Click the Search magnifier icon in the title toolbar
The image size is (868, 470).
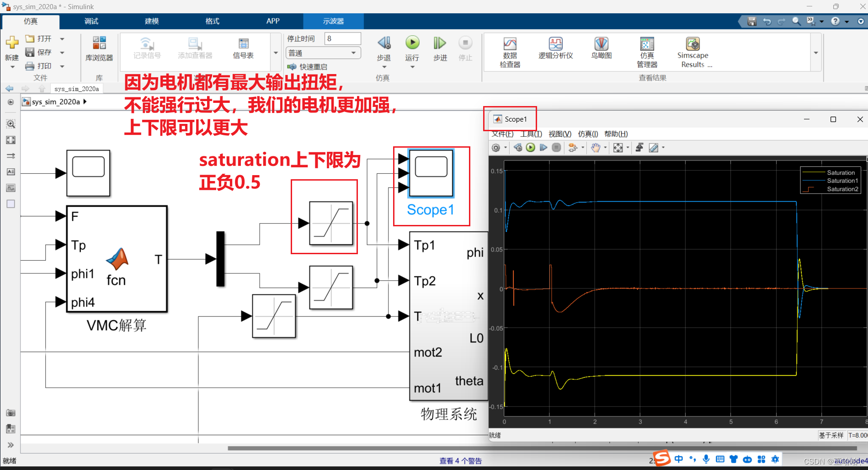tap(796, 21)
